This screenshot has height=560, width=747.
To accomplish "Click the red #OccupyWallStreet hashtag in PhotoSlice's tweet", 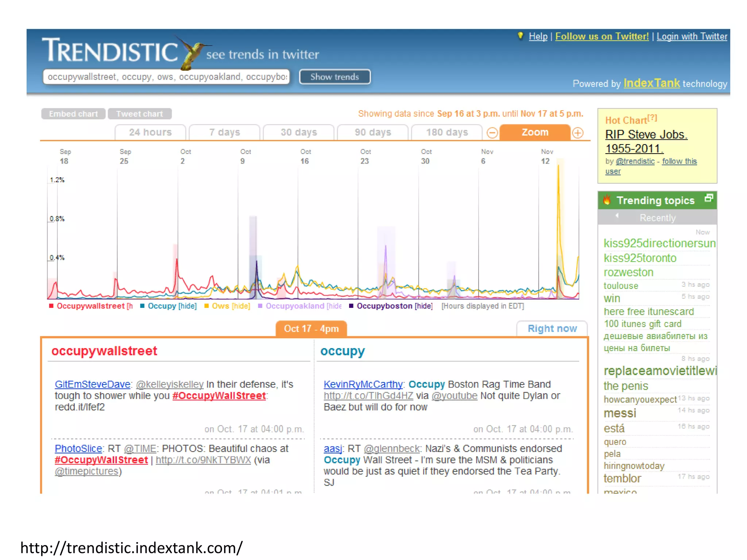I will click(x=101, y=460).
